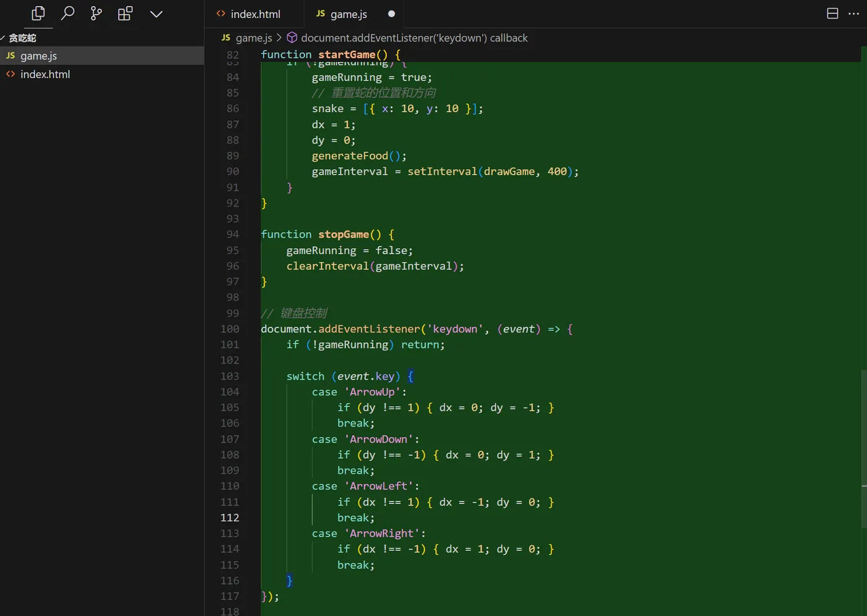Click line number 94 in gutter
Screen dimensions: 867x616
(232, 234)
